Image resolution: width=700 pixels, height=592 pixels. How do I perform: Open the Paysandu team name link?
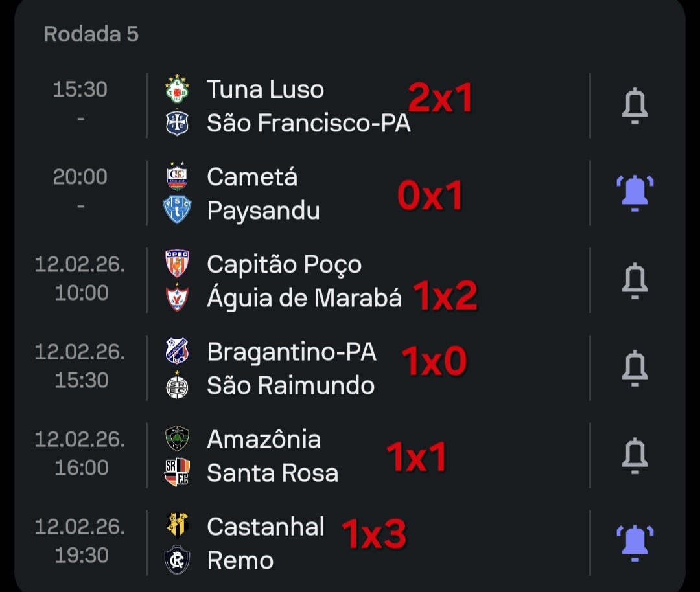pos(263,211)
